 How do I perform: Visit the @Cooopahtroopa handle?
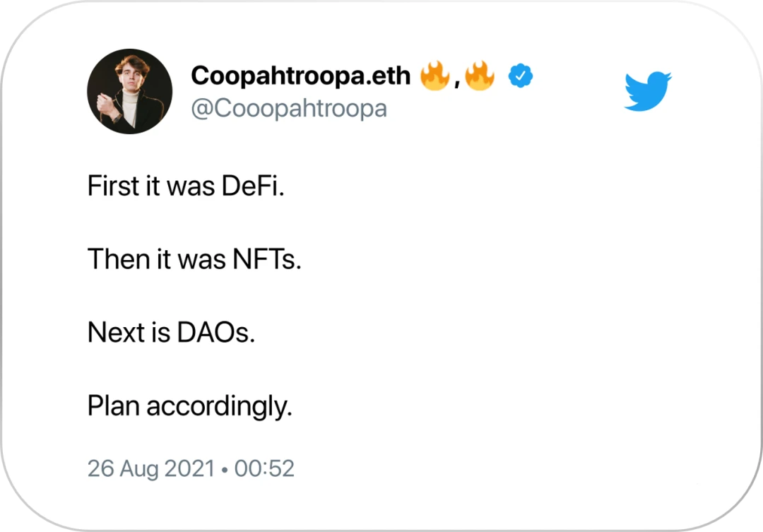(288, 108)
